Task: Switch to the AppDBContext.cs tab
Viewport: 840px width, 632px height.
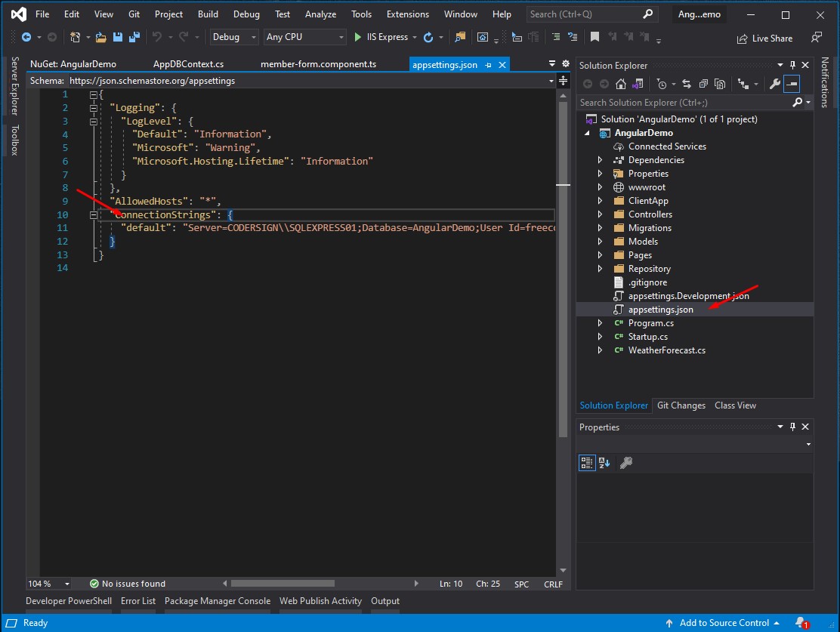Action: click(188, 65)
